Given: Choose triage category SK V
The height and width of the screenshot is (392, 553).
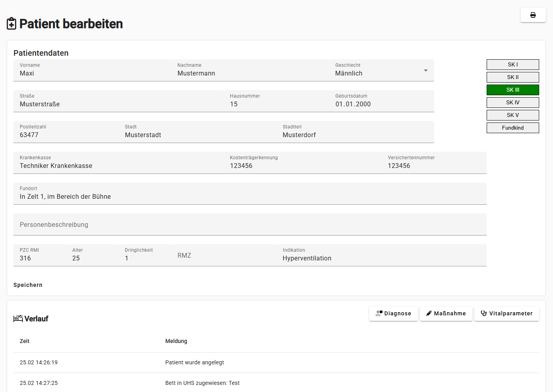Looking at the screenshot, I should coord(513,115).
